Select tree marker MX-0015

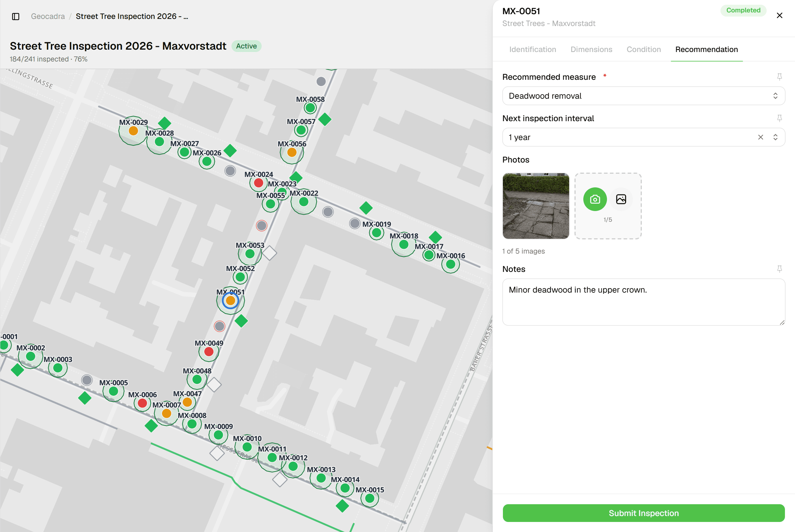coord(370,498)
